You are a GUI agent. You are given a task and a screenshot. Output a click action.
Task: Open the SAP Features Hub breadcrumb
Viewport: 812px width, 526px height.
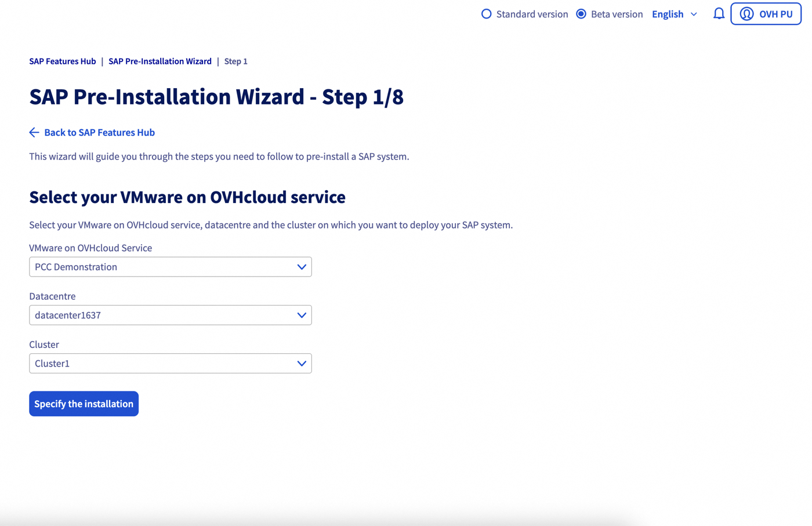pyautogui.click(x=62, y=61)
